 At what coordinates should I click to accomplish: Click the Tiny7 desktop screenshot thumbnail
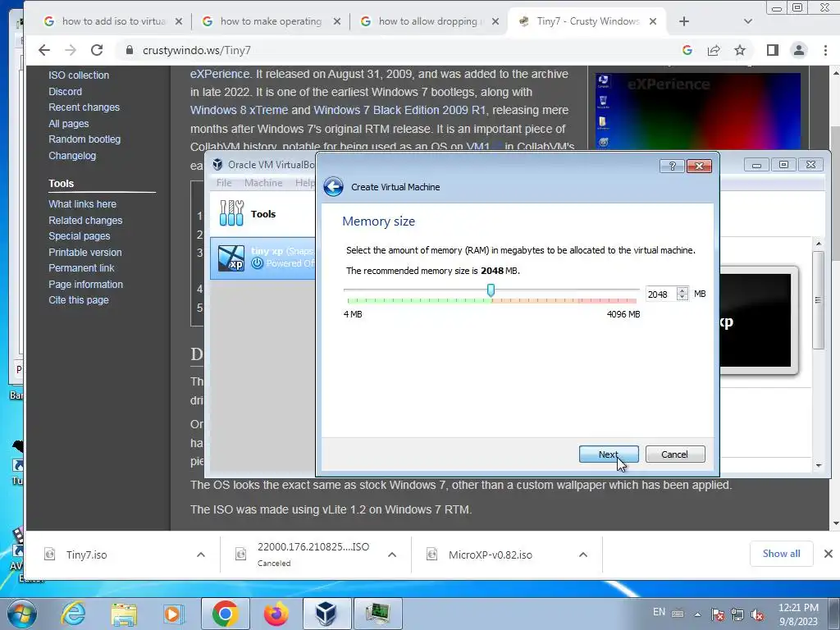(697, 111)
